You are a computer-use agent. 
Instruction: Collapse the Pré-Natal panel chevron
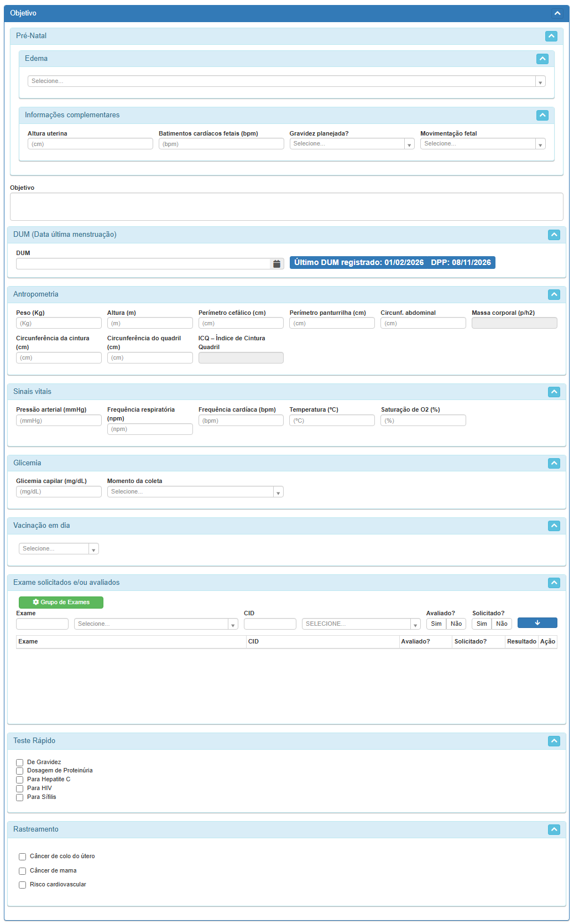pos(551,36)
